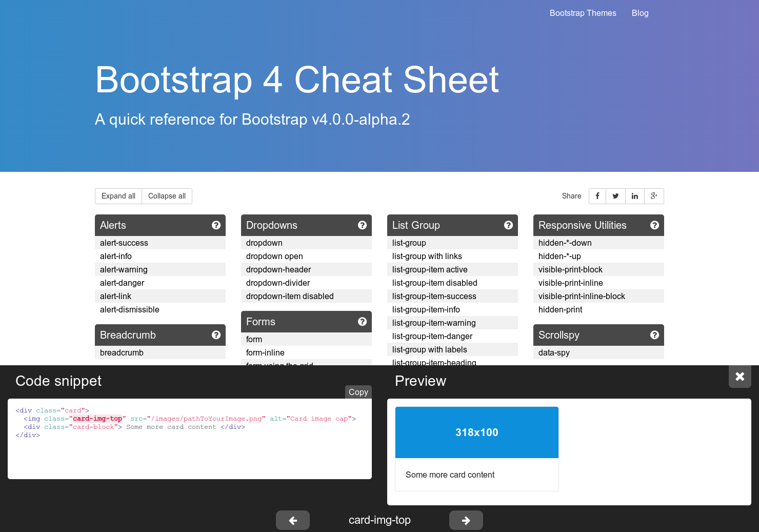Select the hidden-*-down item

pyautogui.click(x=598, y=243)
